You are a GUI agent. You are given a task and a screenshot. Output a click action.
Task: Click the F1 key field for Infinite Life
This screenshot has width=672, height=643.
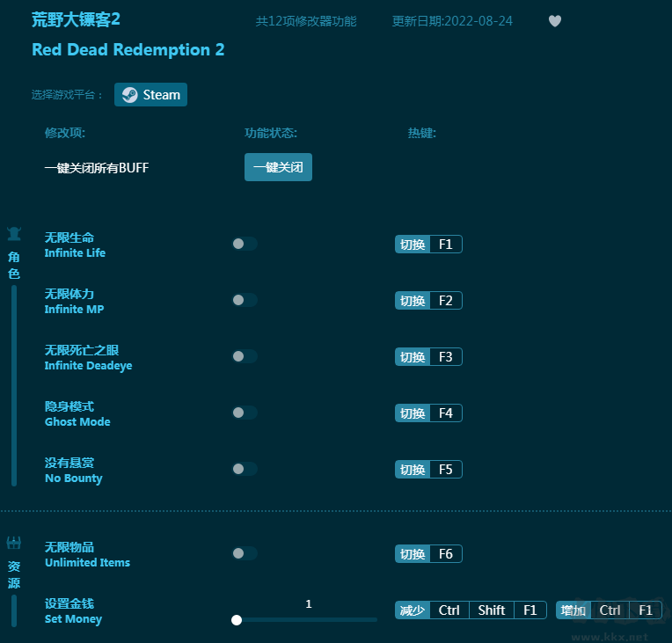446,245
